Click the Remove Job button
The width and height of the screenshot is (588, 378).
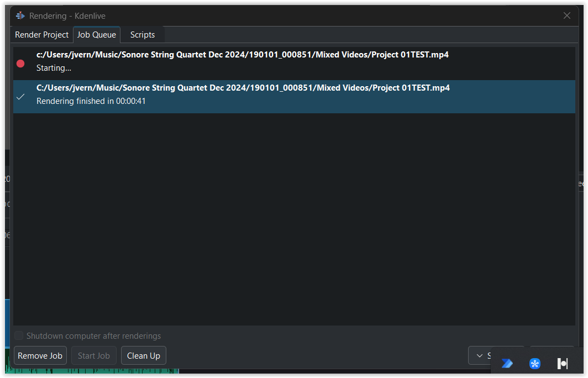(40, 355)
